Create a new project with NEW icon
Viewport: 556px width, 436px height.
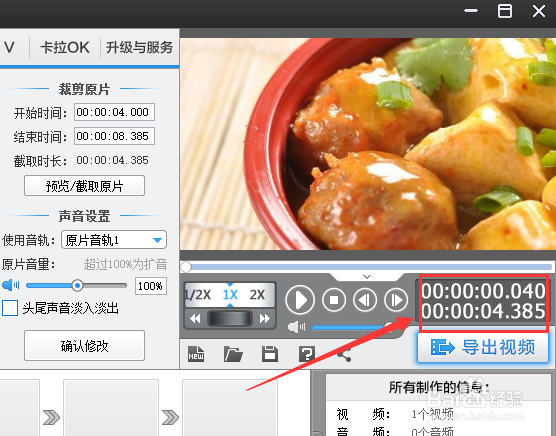coord(196,354)
